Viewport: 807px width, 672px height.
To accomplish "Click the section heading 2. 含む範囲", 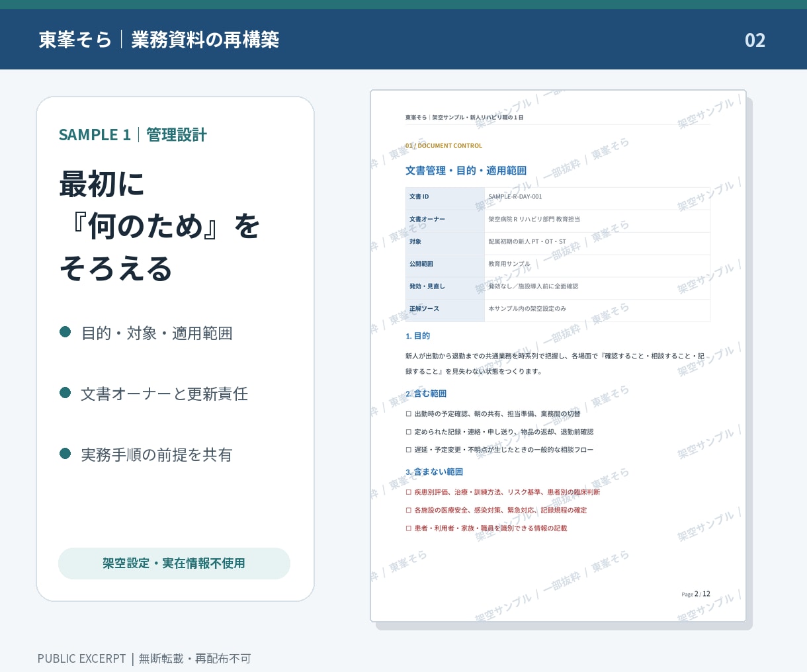I will [426, 394].
